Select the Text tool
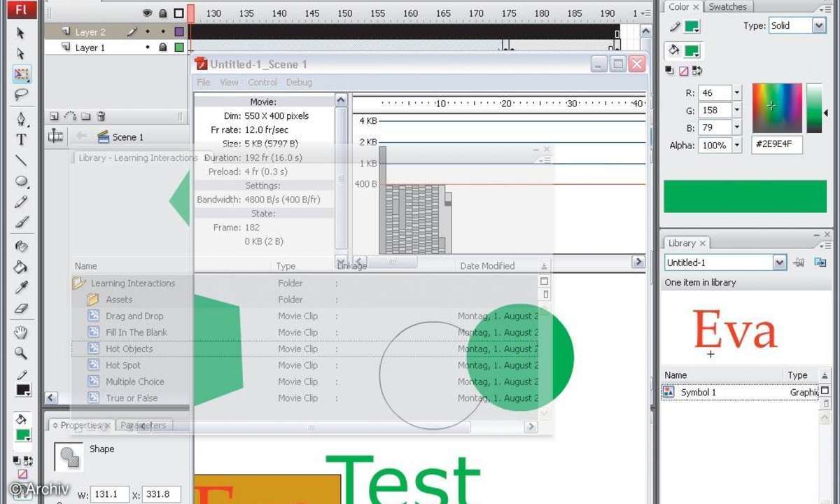This screenshot has width=840, height=504. 21,139
